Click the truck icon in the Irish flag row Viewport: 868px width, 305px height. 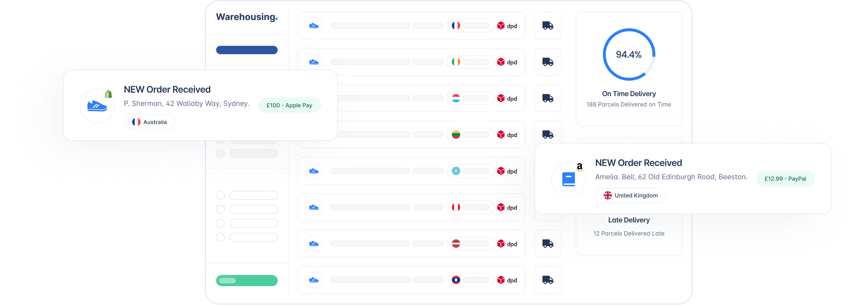click(548, 62)
